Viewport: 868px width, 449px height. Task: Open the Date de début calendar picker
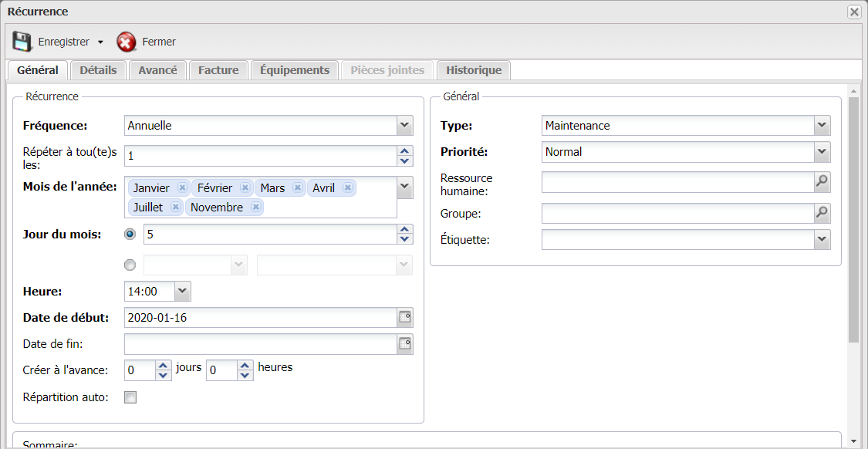405,318
